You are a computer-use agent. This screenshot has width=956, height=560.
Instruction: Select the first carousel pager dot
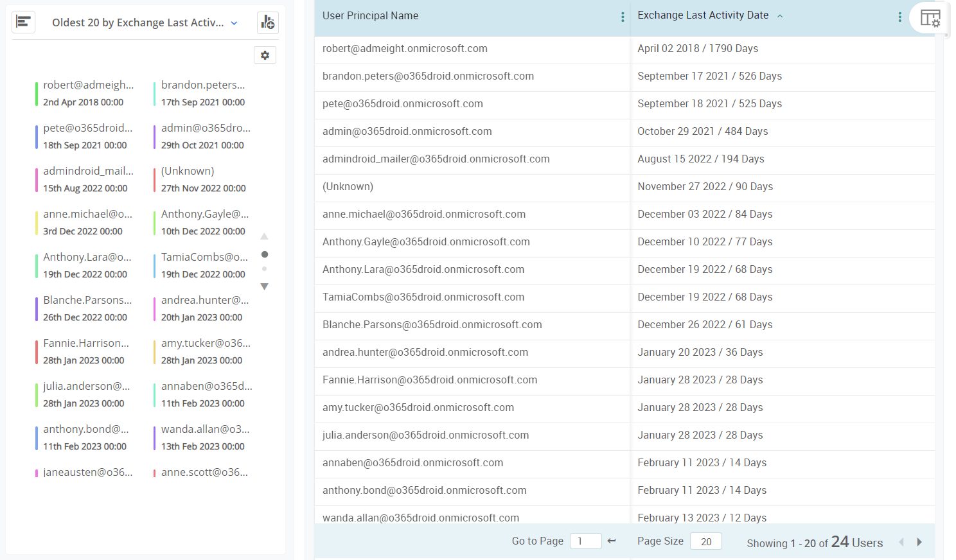[x=264, y=254]
